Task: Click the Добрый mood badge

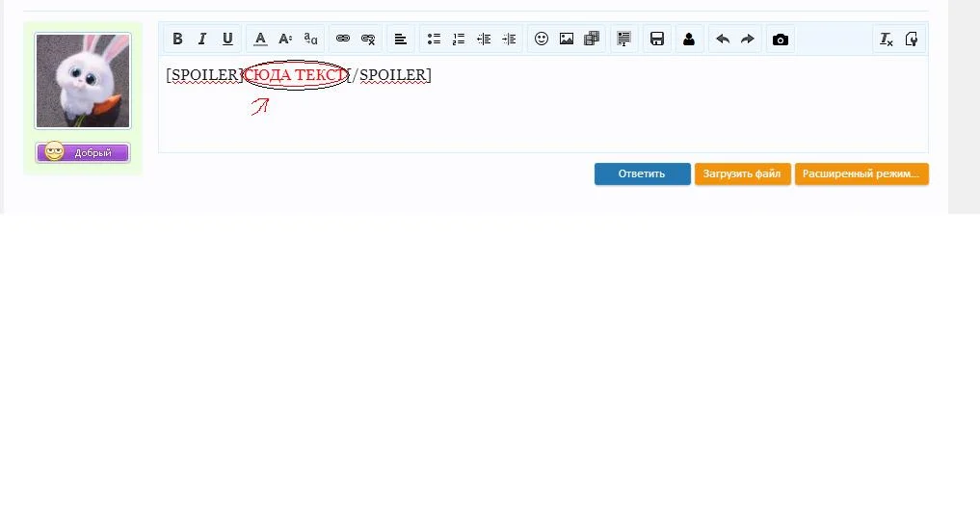Action: coord(83,152)
